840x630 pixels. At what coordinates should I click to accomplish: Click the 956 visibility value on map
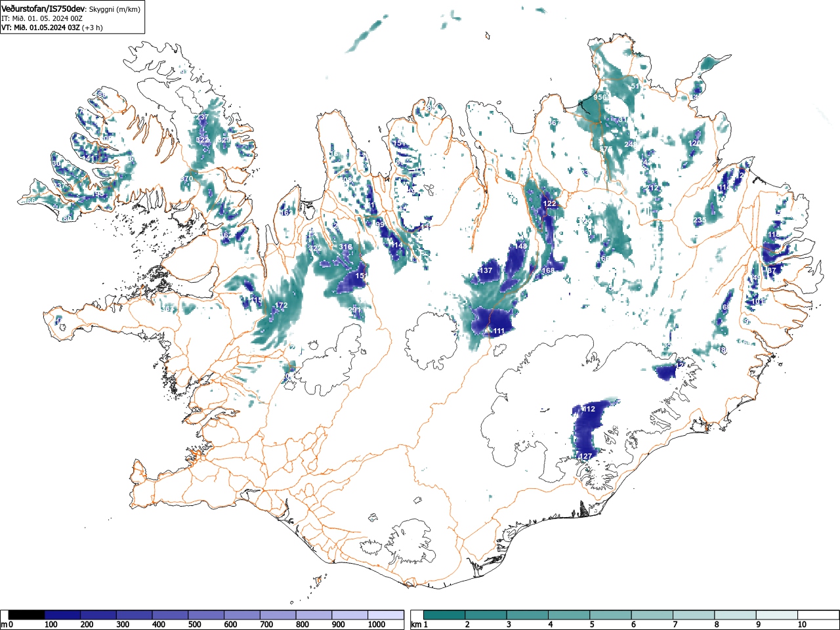pos(600,97)
